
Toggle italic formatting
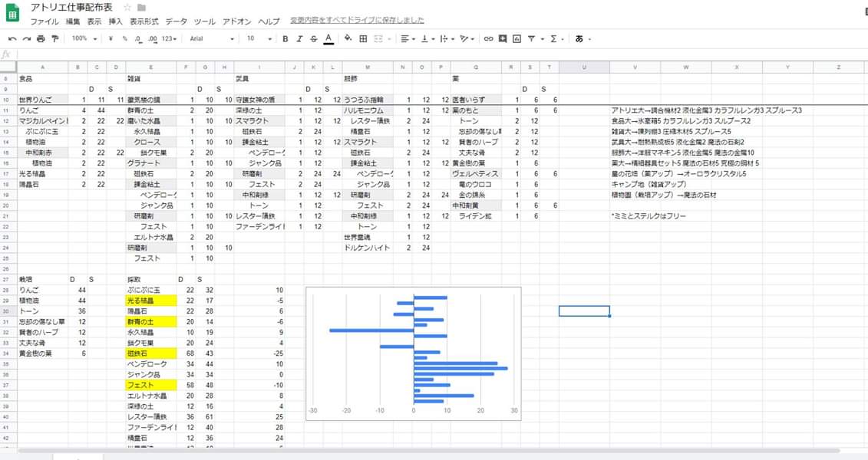pos(299,38)
